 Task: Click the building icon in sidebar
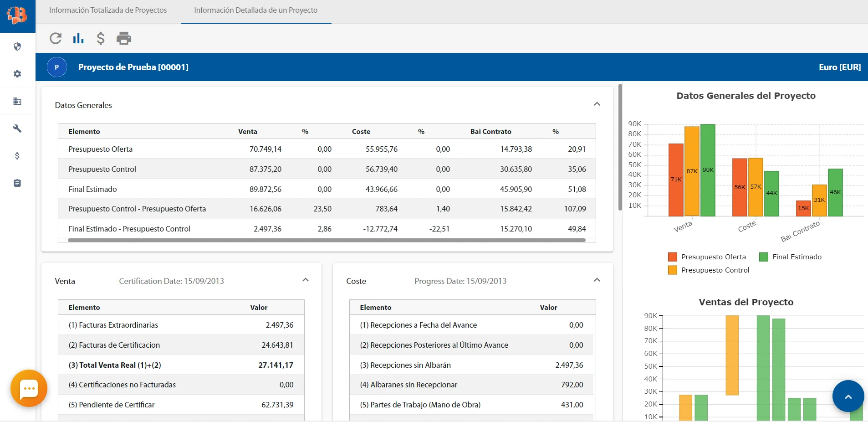click(17, 101)
